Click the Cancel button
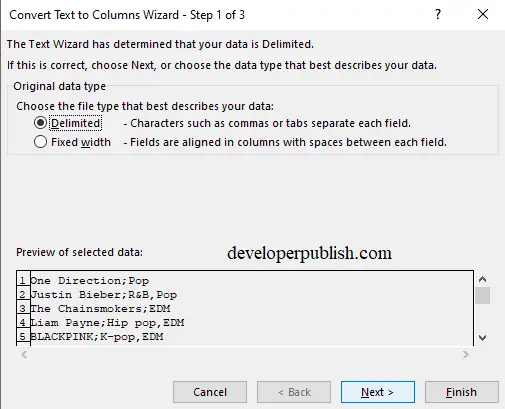This screenshot has width=505, height=409. coord(210,392)
